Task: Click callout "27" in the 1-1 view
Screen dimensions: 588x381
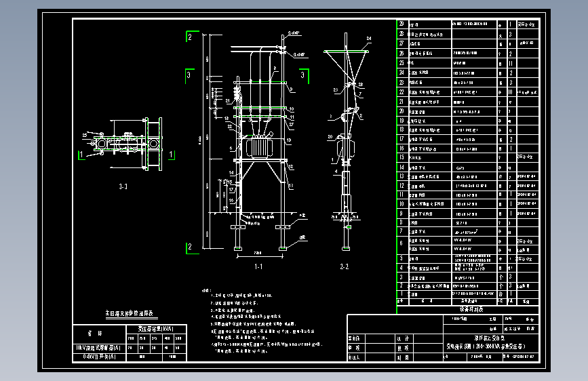Action: point(292,124)
